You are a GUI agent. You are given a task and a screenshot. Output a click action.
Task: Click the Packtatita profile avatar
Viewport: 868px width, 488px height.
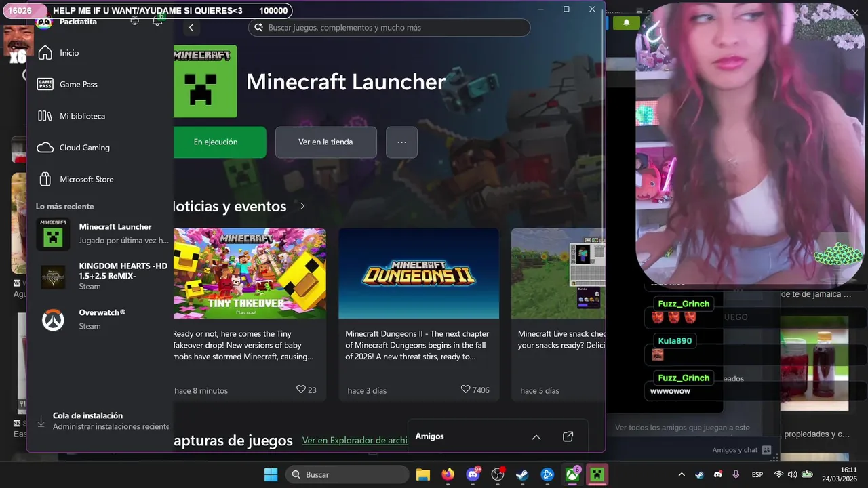(43, 22)
